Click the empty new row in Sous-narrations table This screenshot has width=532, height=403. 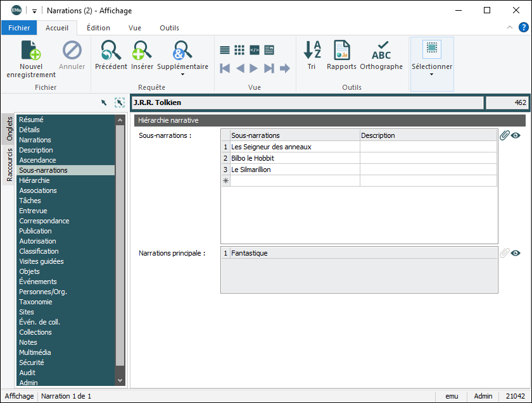(x=294, y=181)
